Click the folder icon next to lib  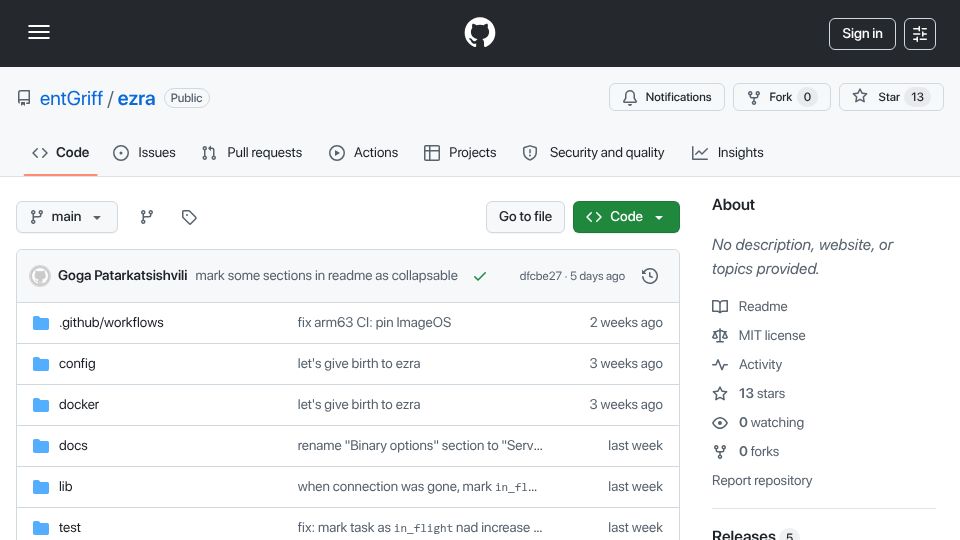click(x=41, y=487)
